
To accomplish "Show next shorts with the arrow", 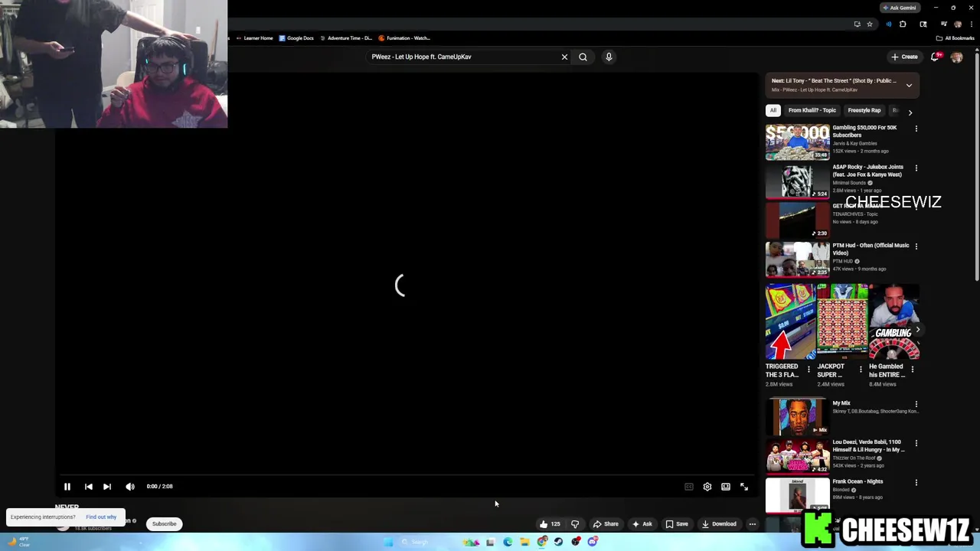I will click(x=917, y=330).
